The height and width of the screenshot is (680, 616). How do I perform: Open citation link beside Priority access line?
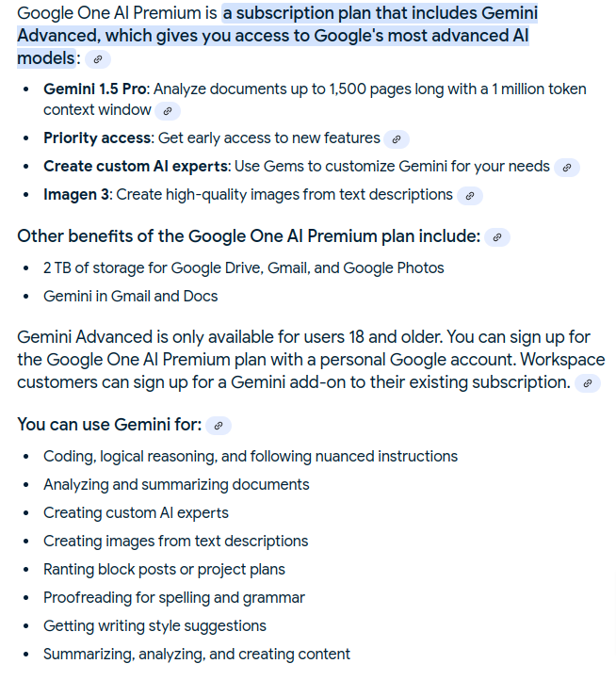point(396,139)
